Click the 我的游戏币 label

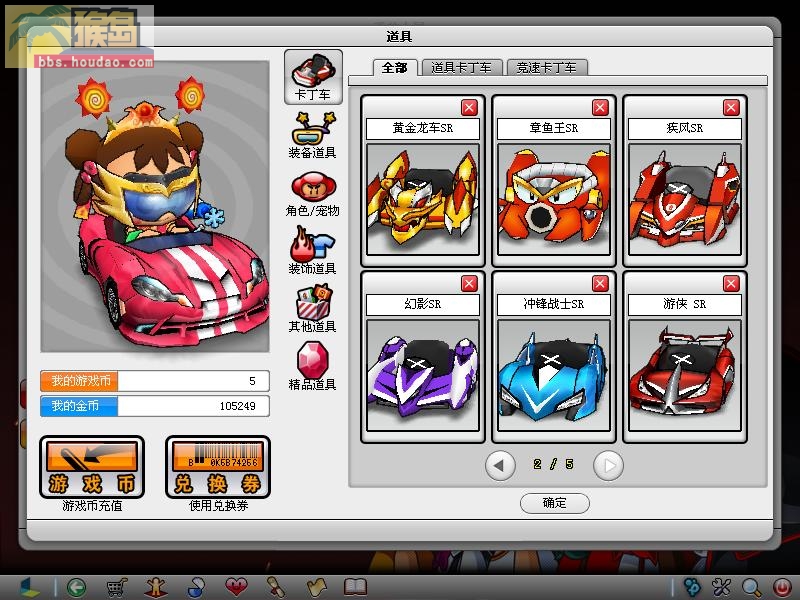point(80,381)
